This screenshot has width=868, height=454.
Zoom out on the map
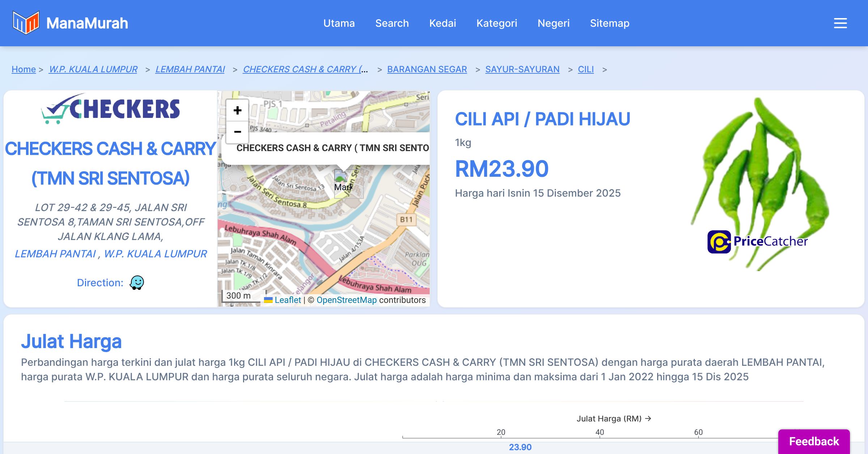(x=237, y=132)
